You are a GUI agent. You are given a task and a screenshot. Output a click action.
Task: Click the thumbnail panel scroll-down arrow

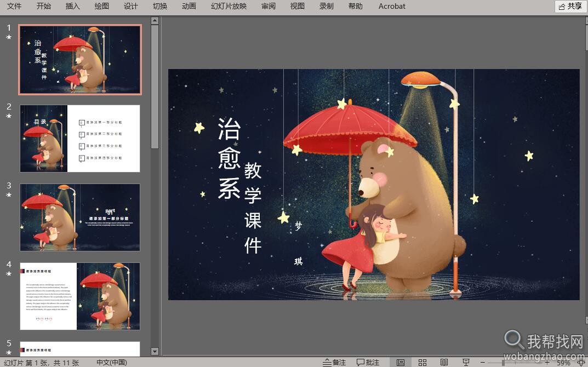click(155, 351)
